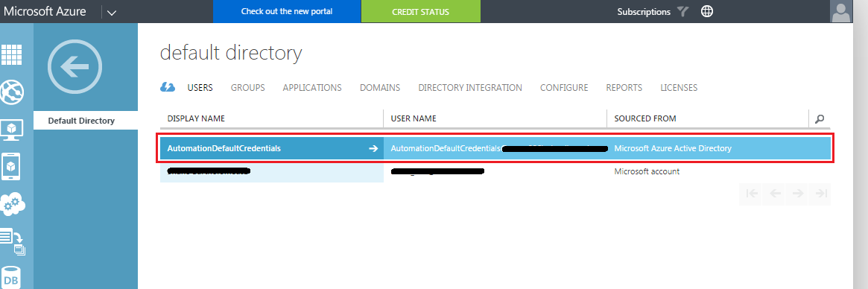This screenshot has height=289, width=868.
Task: Open the SQL Databases DB icon
Action: [x=11, y=278]
